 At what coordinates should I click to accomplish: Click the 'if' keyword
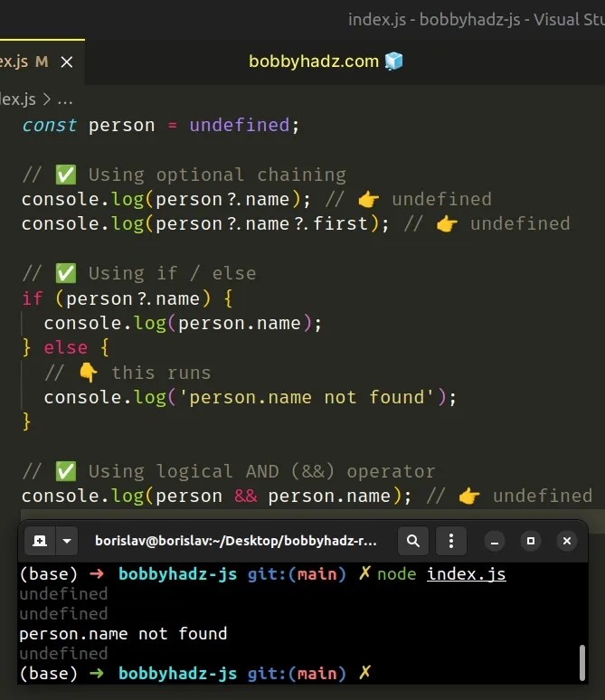coord(33,298)
